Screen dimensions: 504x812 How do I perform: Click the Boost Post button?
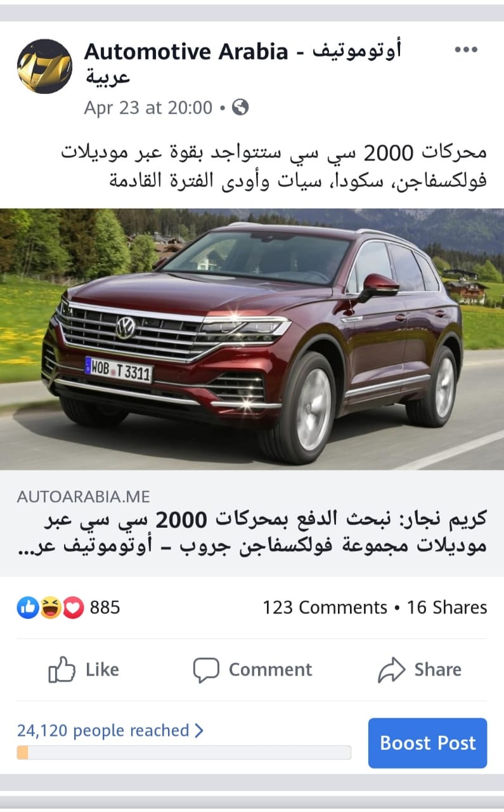coord(428,743)
